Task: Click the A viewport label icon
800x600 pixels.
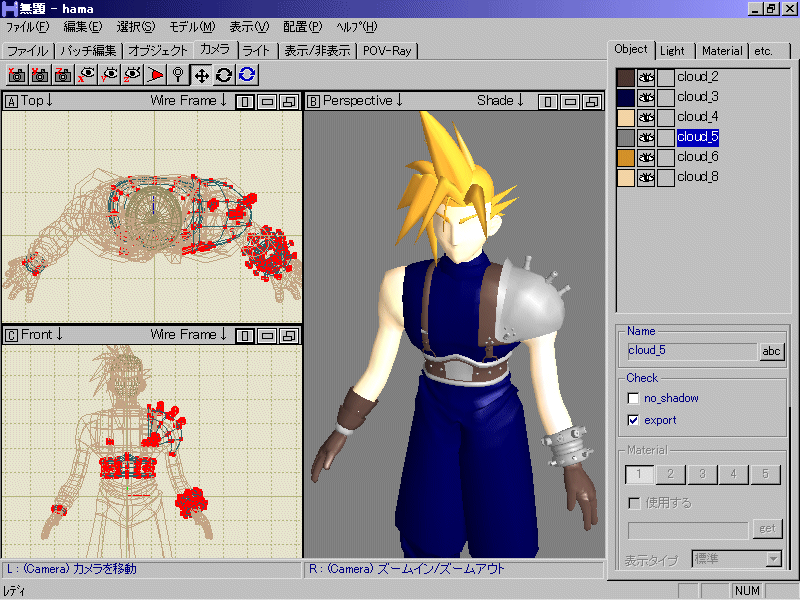Action: tap(11, 102)
